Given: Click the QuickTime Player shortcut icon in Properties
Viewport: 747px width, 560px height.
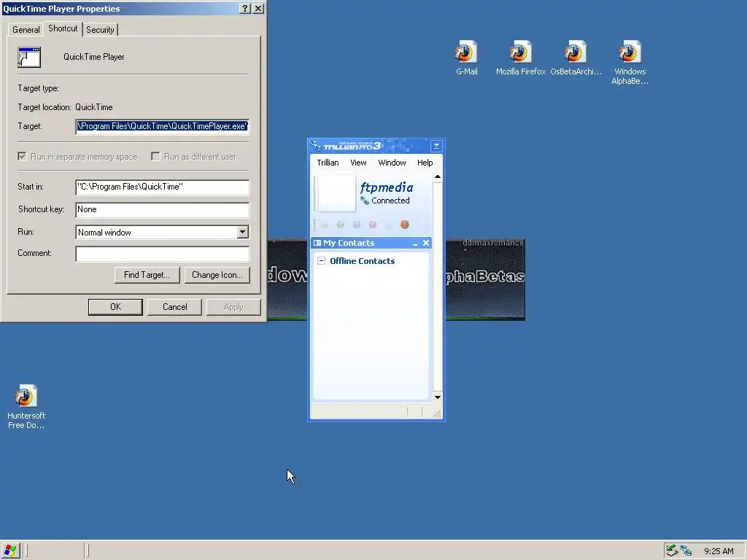Looking at the screenshot, I should [x=29, y=57].
